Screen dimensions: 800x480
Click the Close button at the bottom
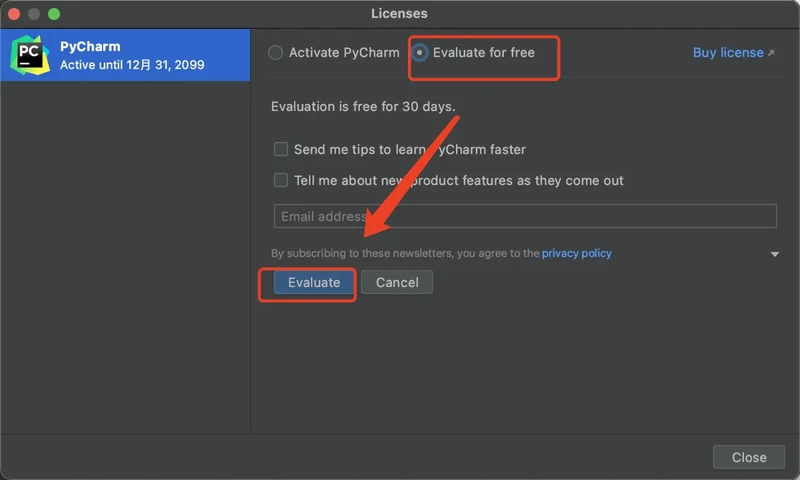point(748,458)
